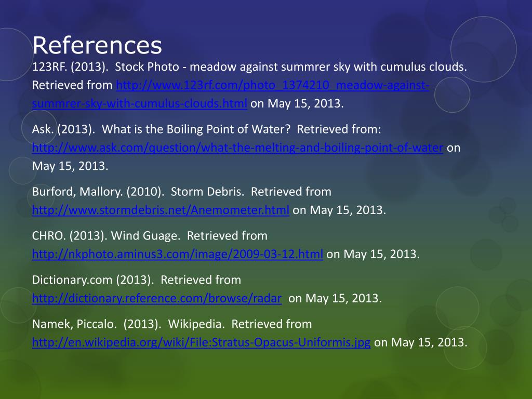
Task: Select the References slide title
Action: click(x=97, y=45)
